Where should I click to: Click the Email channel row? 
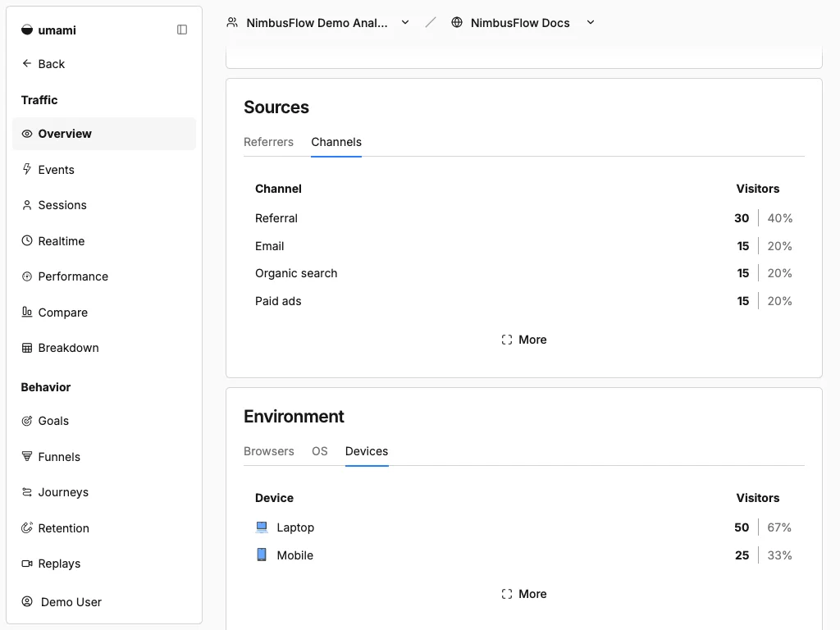click(x=524, y=246)
